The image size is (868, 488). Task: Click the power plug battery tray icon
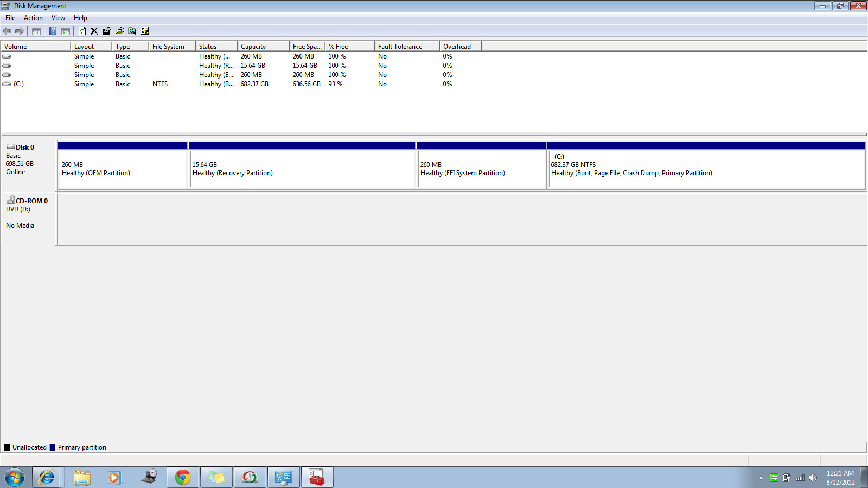point(787,478)
